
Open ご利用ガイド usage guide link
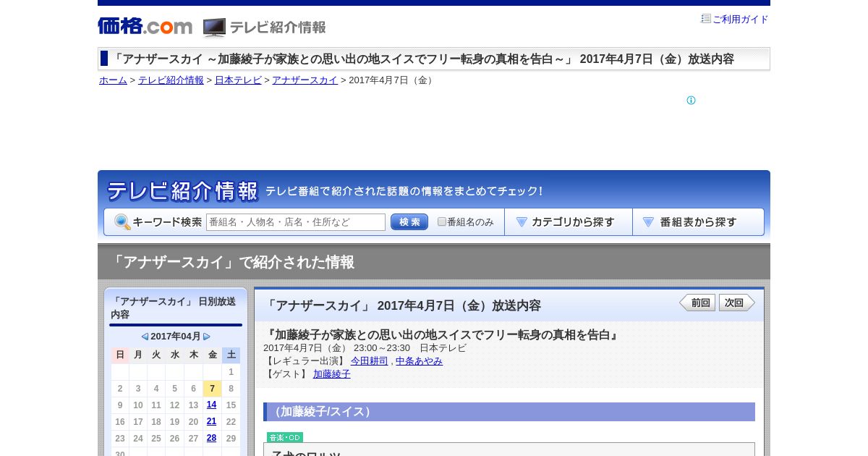tap(741, 20)
